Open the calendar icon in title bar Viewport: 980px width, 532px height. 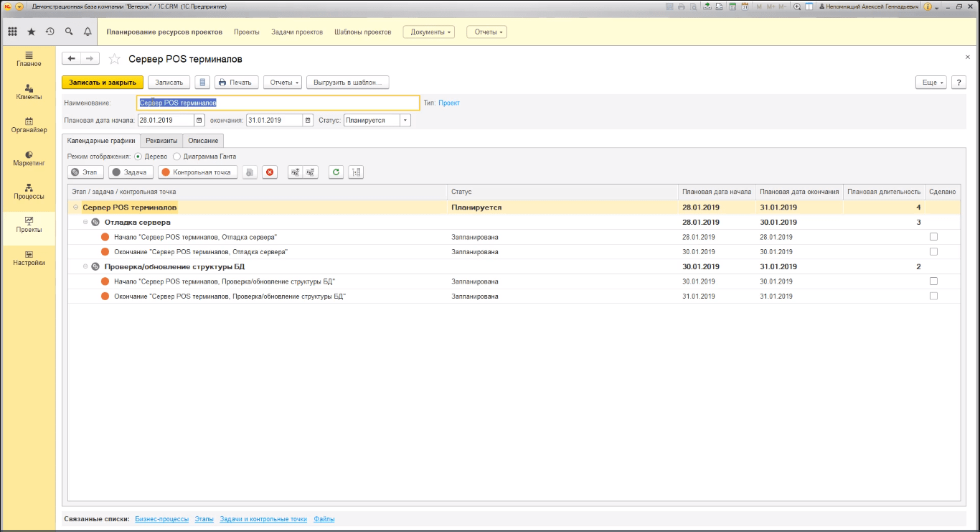[x=745, y=6]
